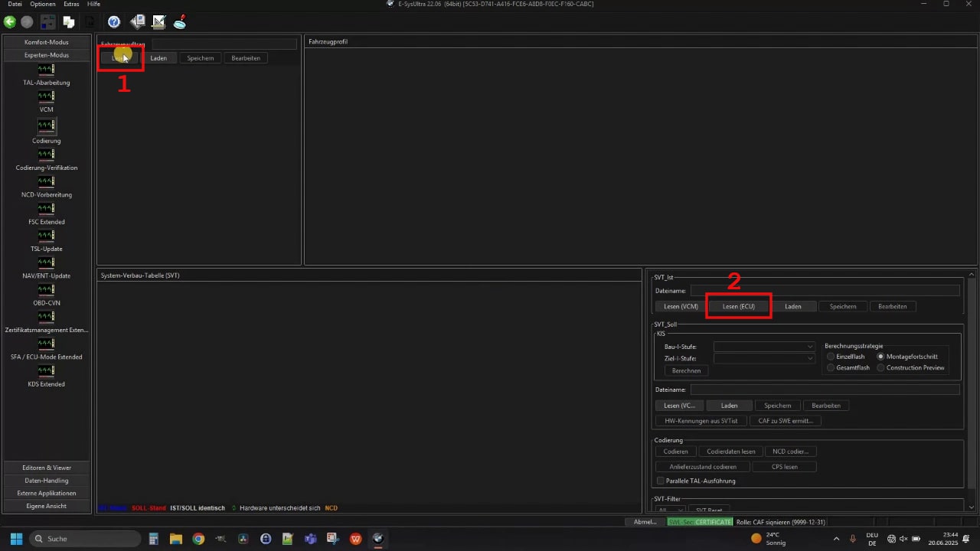Select the Einzelflash radio button
The height and width of the screenshot is (551, 980).
(831, 357)
